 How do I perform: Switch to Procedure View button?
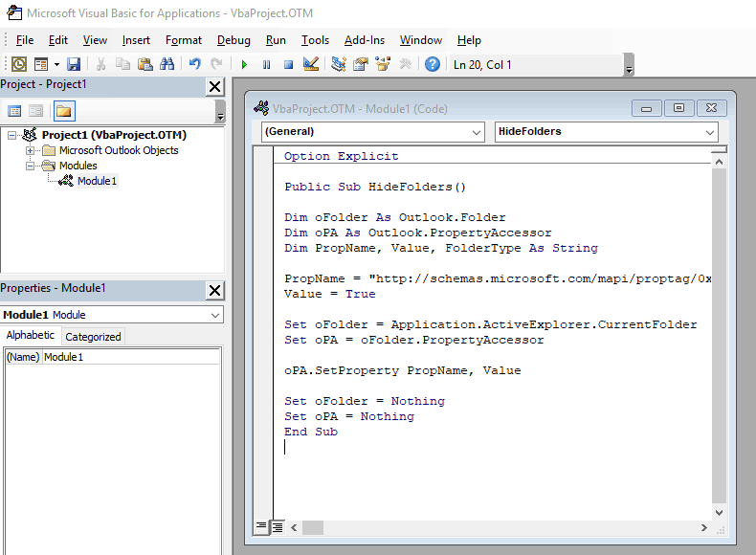pyautogui.click(x=261, y=527)
